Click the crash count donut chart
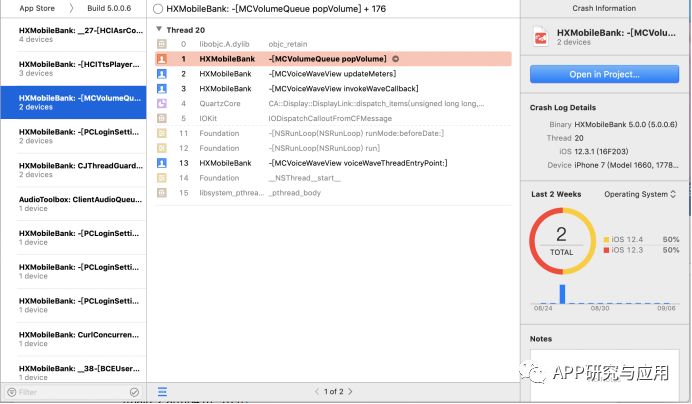Image resolution: width=692 pixels, height=404 pixels. click(x=562, y=241)
